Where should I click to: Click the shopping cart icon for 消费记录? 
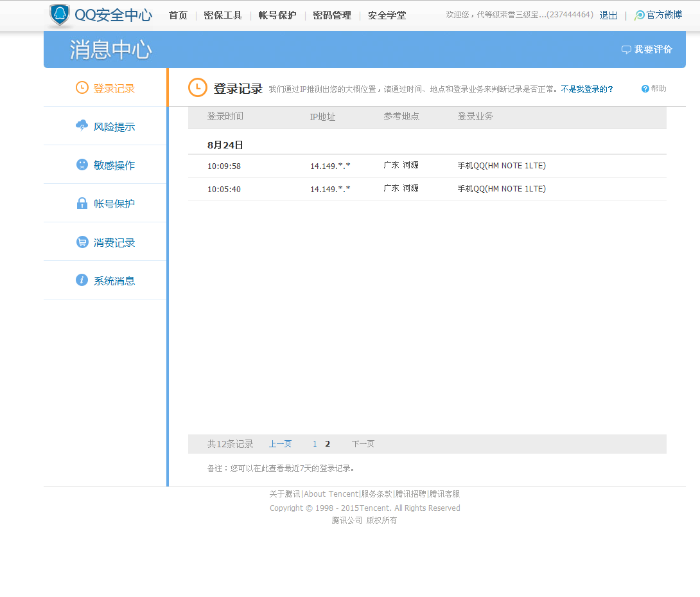tap(82, 242)
